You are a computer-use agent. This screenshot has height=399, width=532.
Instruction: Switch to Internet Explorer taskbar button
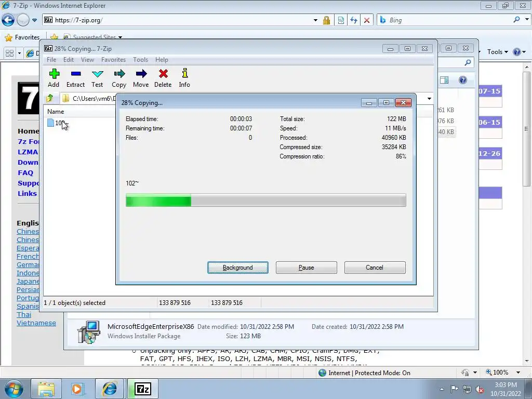point(109,389)
